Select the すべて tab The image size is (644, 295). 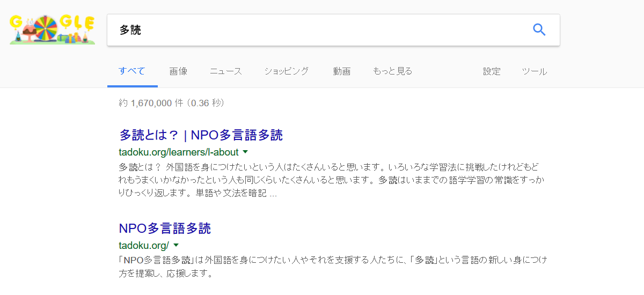point(132,71)
